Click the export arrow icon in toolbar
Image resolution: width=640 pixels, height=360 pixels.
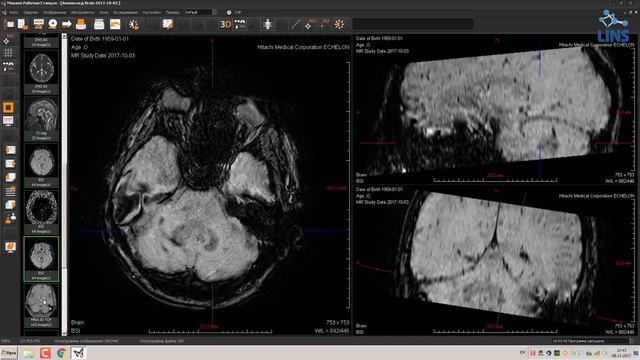tap(67, 24)
